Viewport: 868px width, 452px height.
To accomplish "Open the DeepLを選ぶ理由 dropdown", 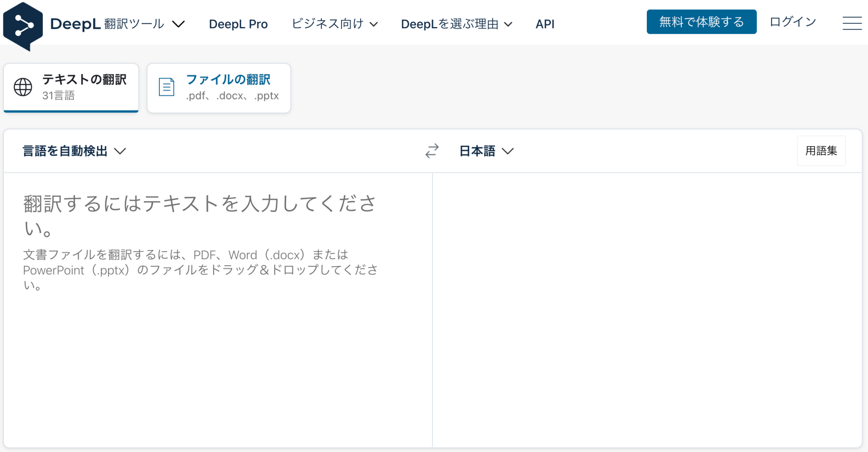I will tap(456, 24).
